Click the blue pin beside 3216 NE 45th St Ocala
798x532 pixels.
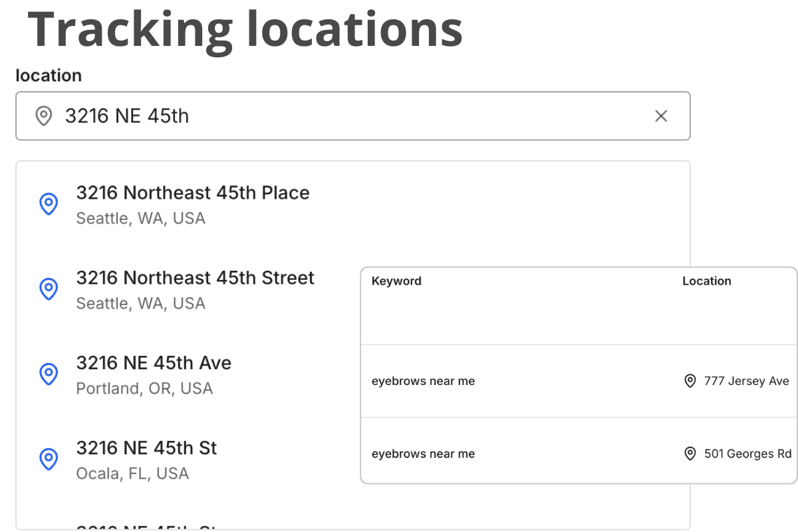coord(48,459)
